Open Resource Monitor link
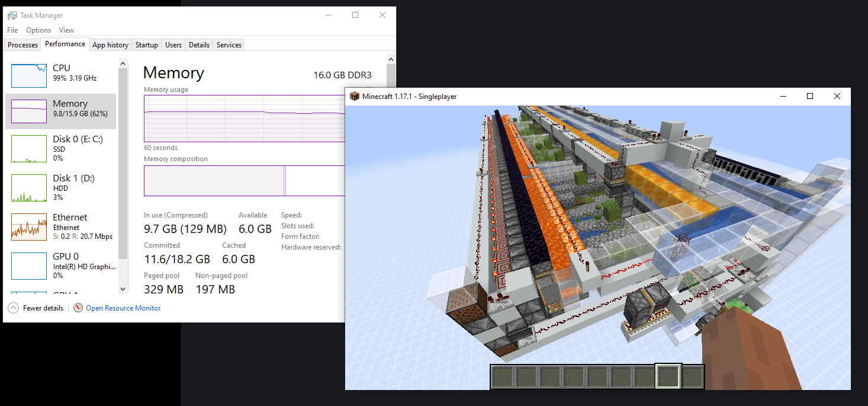Viewport: 868px width, 406px height. 123,308
